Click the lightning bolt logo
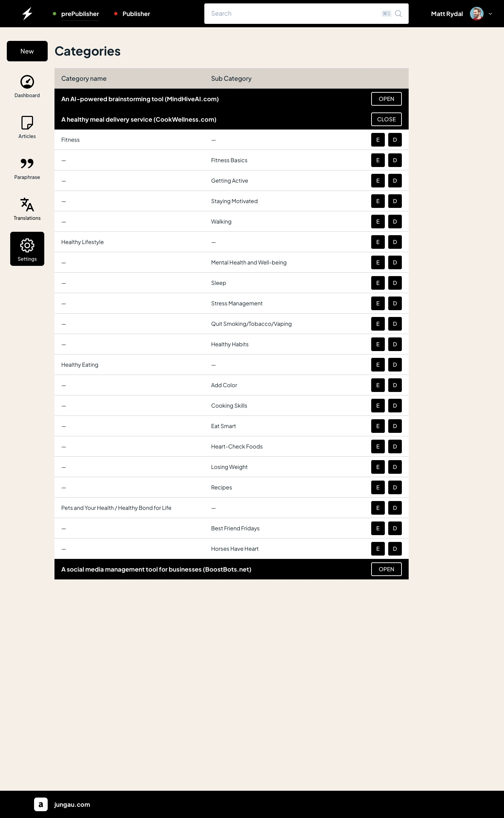The image size is (504, 818). click(27, 14)
